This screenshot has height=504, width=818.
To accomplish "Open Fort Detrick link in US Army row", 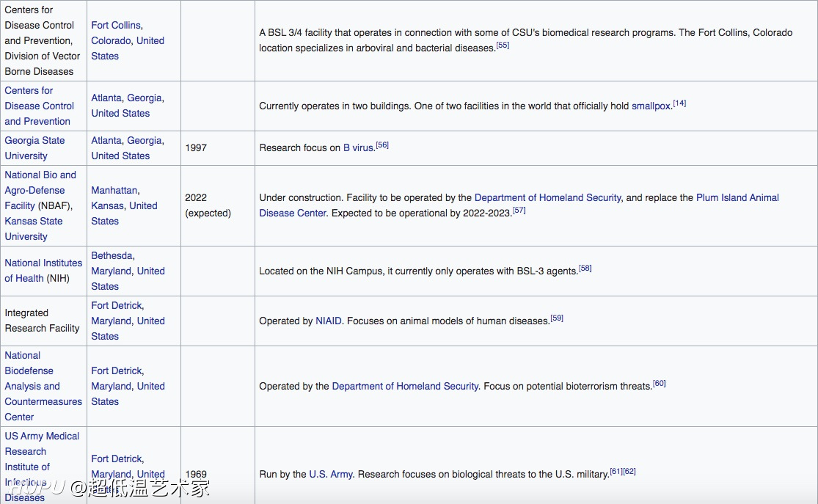I will click(117, 459).
